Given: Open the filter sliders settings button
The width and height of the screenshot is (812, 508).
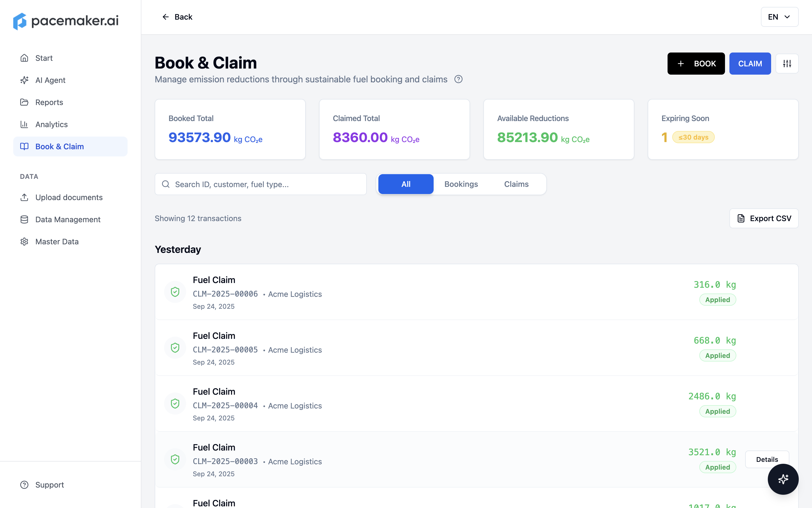Looking at the screenshot, I should (x=787, y=64).
